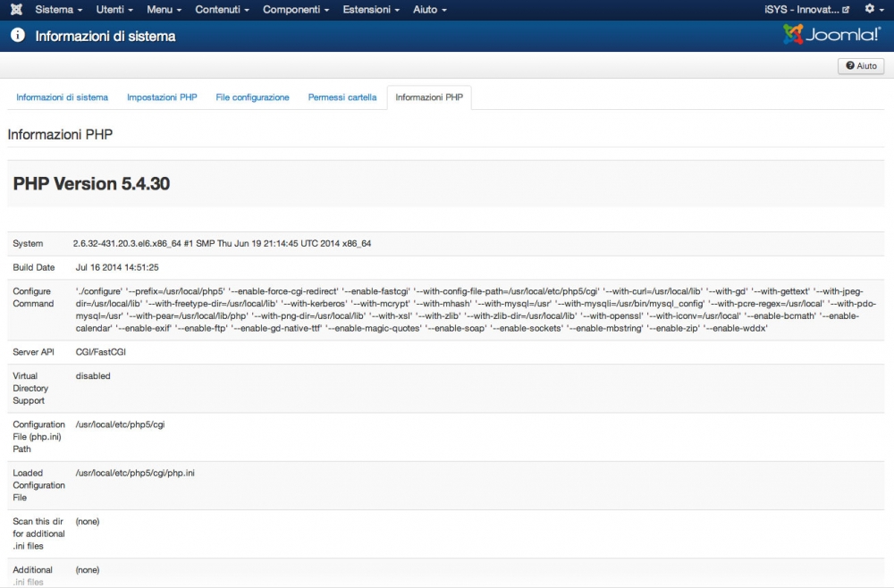Click the Virtual Directory Support label

30,388
